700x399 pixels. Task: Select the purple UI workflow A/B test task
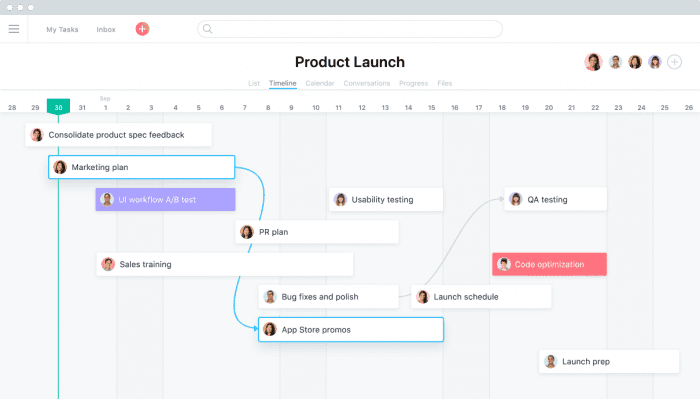pos(165,200)
